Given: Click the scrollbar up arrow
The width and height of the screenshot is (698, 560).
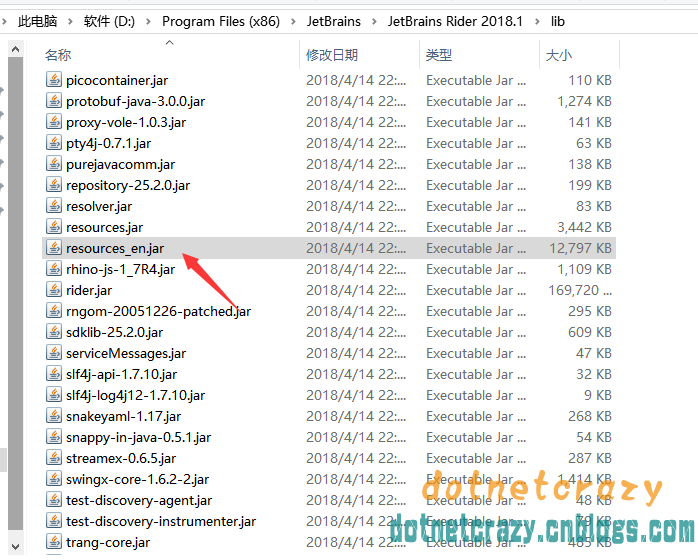Looking at the screenshot, I should pos(16,49).
